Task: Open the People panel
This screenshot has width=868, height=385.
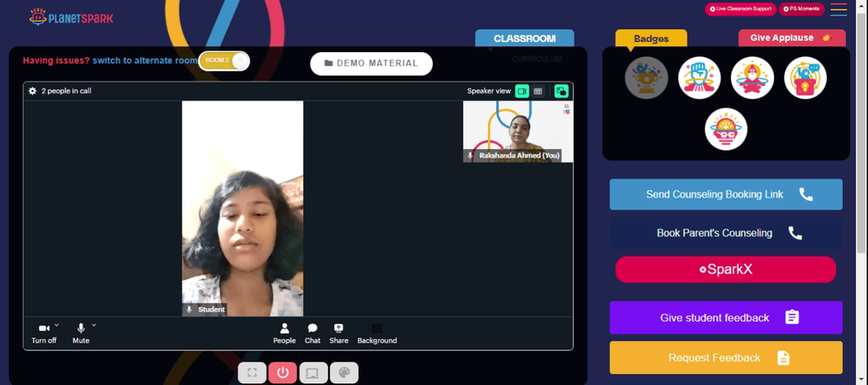Action: (284, 334)
